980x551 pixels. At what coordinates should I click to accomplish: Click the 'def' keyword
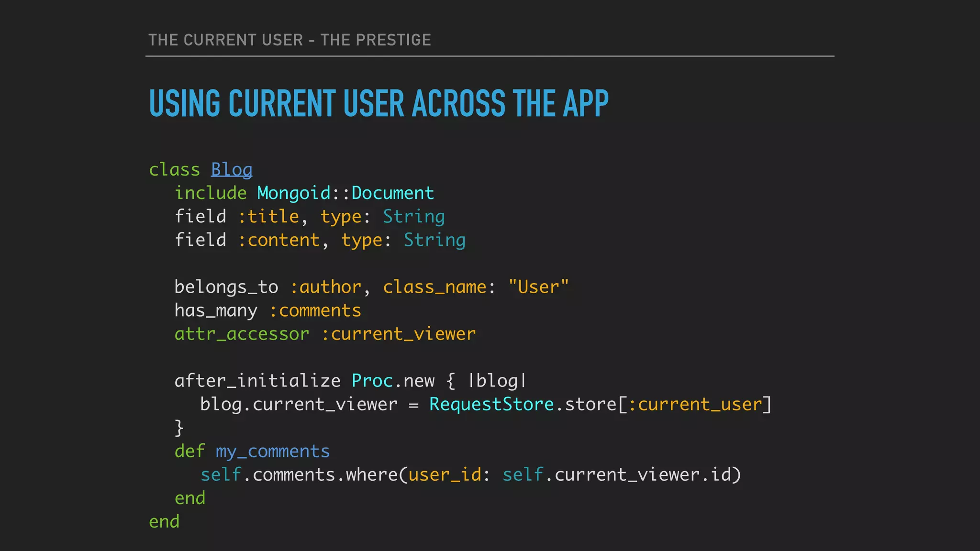click(x=190, y=452)
